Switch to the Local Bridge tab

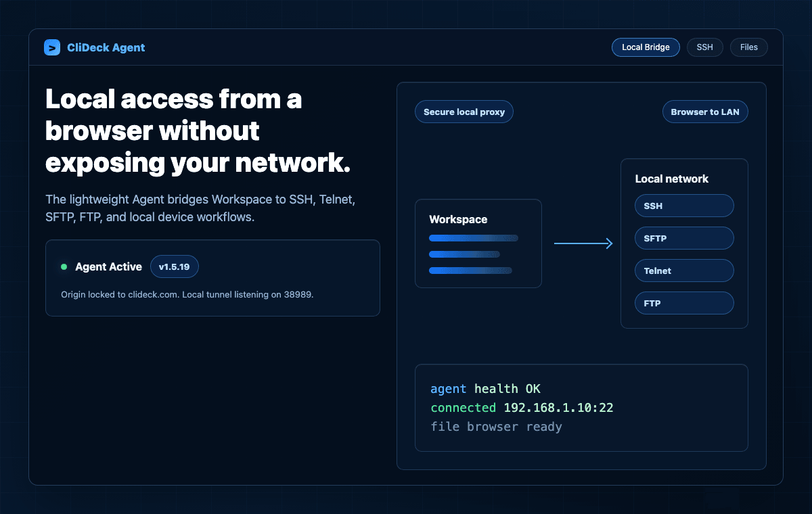coord(646,47)
